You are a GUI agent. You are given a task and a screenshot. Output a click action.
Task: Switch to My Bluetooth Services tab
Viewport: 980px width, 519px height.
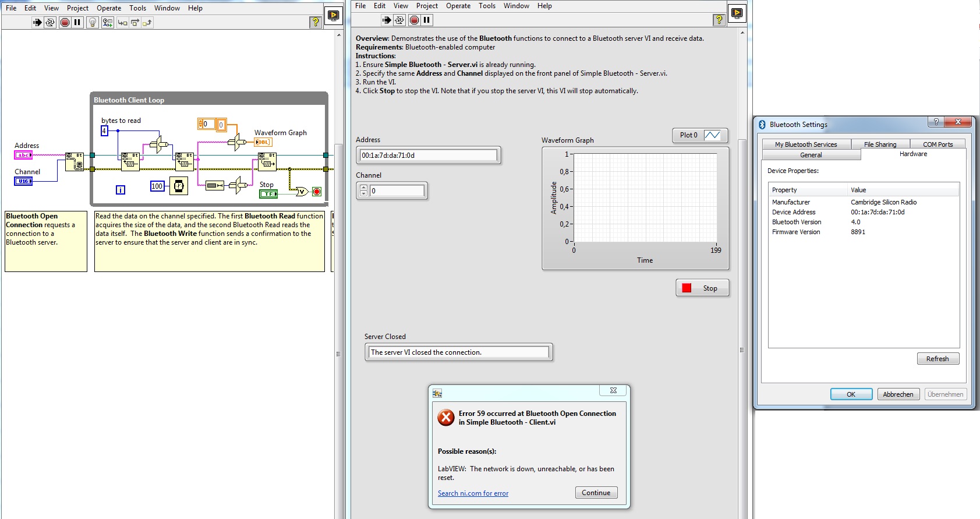806,144
